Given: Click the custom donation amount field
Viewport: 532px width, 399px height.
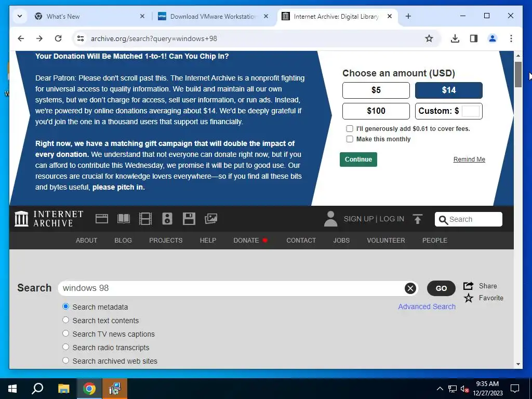Looking at the screenshot, I should point(471,111).
